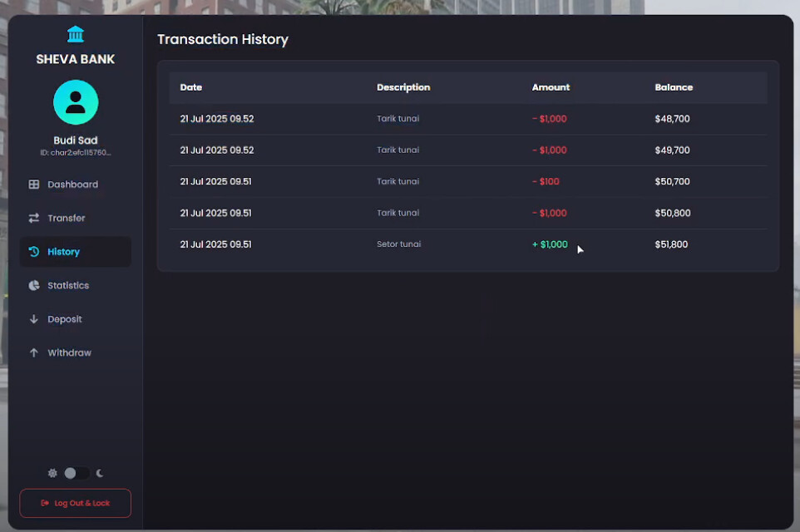
Task: Click the Sheva Bank building logo icon
Action: [76, 34]
